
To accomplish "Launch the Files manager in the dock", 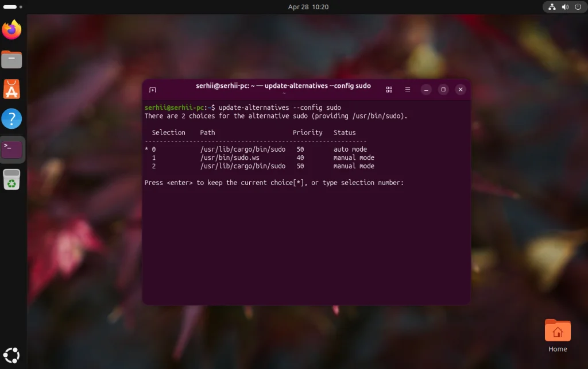I will click(11, 59).
